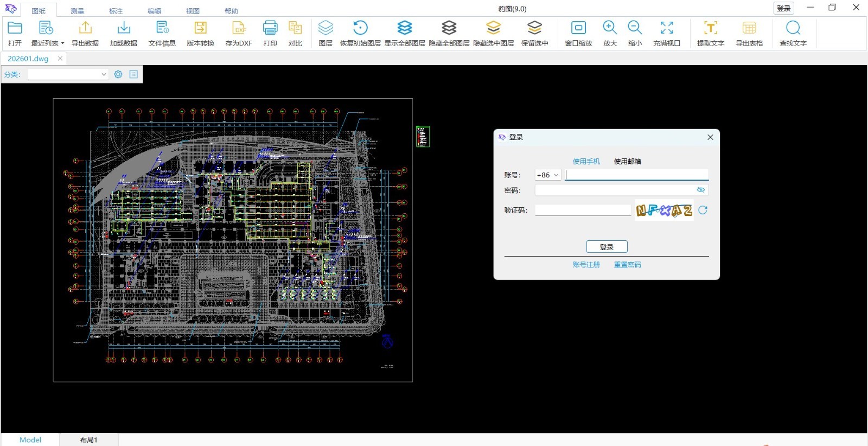Image resolution: width=868 pixels, height=446 pixels.
Task: Switch to the 布局1 layout tab
Action: coord(88,440)
